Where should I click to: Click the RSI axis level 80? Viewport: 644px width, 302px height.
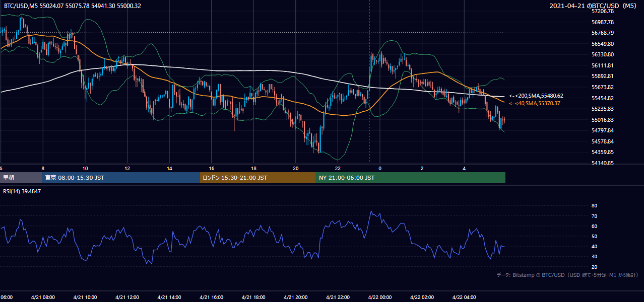coord(594,206)
